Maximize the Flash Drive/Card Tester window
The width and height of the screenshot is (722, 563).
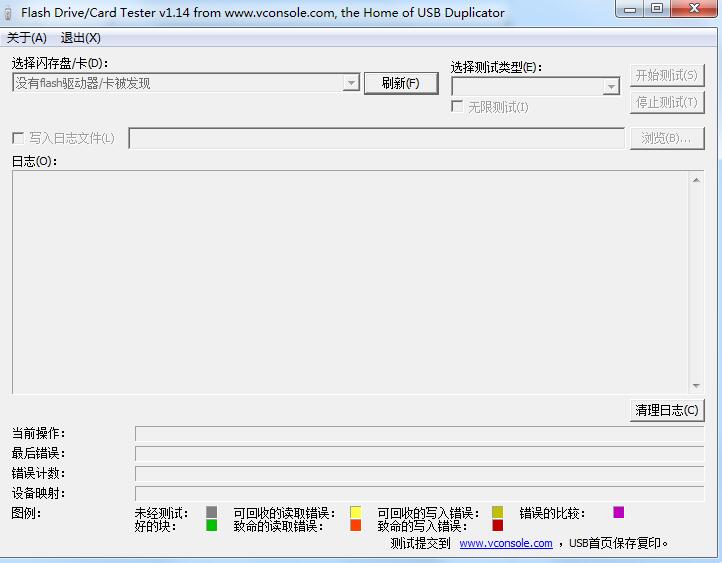click(657, 9)
